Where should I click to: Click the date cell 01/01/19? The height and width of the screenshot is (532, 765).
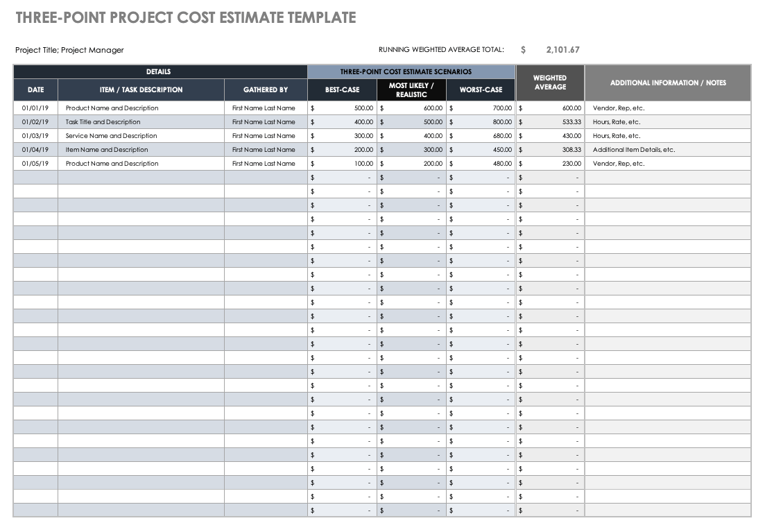tap(35, 108)
